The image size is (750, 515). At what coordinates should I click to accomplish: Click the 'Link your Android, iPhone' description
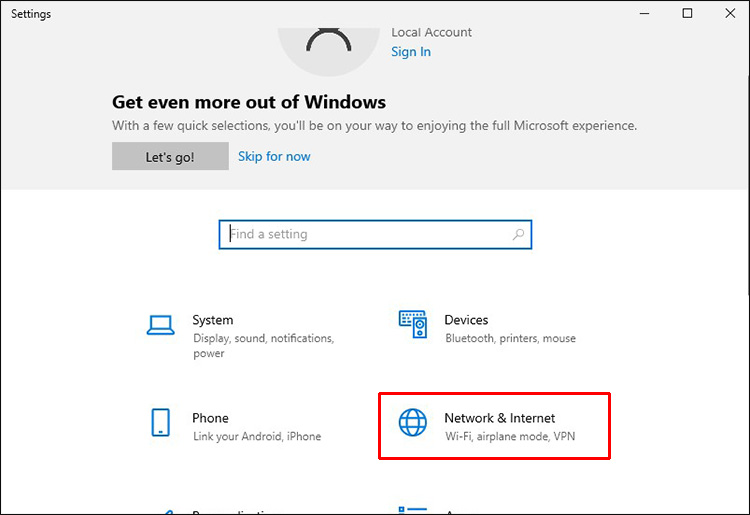point(257,436)
